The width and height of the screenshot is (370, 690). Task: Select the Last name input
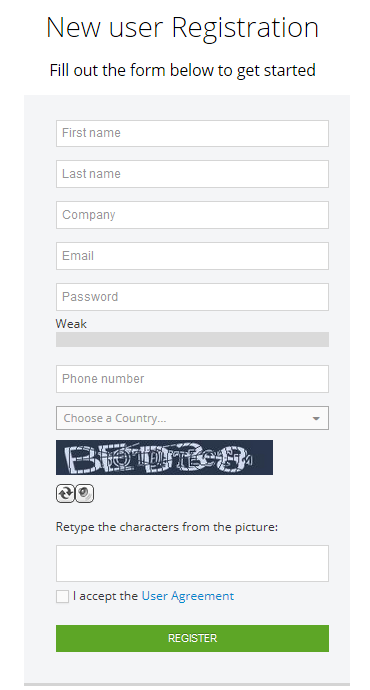pyautogui.click(x=192, y=174)
